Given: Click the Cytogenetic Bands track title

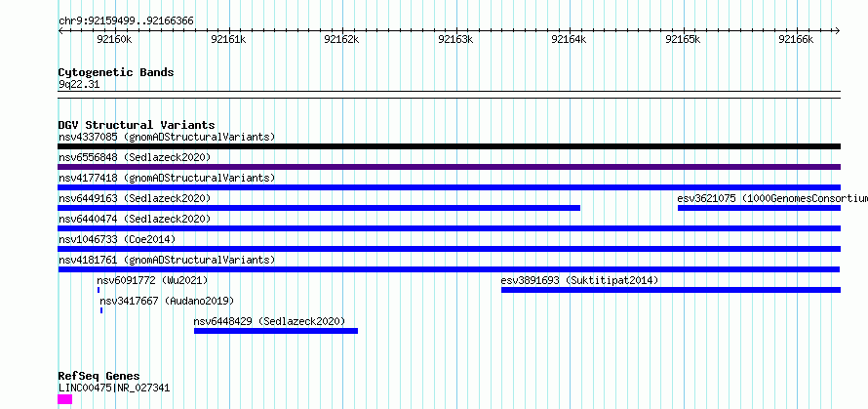Looking at the screenshot, I should [116, 72].
